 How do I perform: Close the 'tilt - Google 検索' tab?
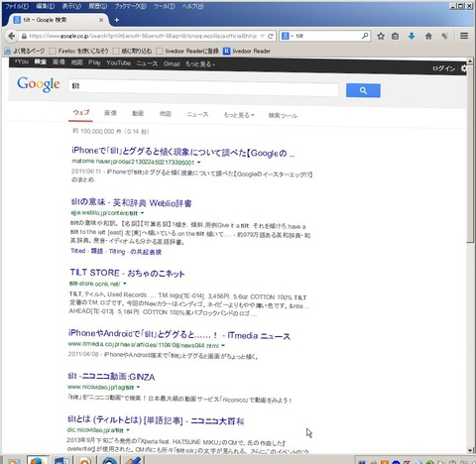[x=101, y=20]
